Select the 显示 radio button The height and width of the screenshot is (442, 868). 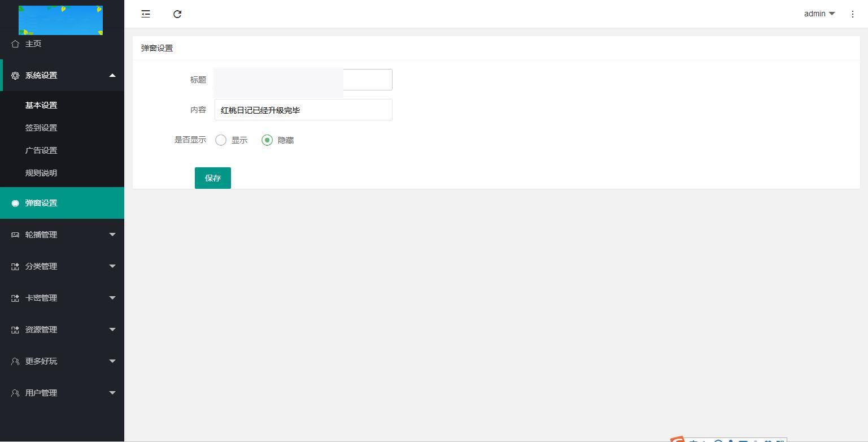point(221,140)
